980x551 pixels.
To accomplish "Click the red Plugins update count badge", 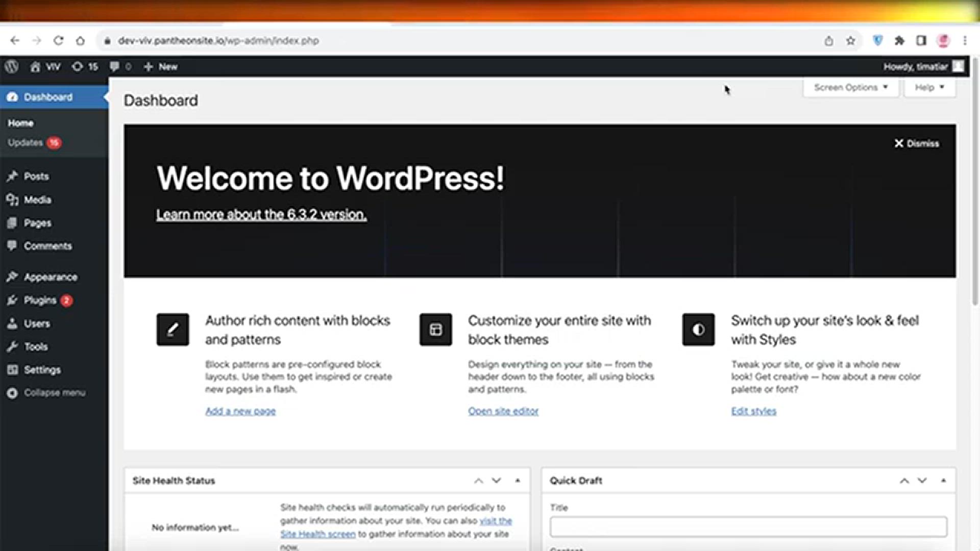I will point(66,300).
